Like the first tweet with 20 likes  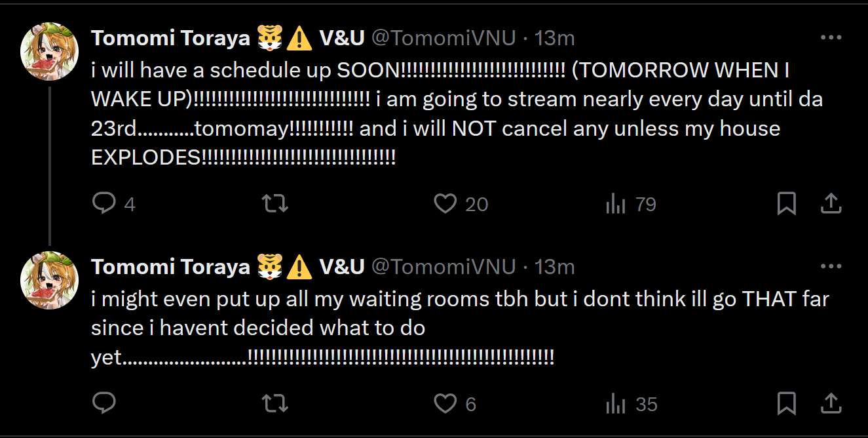445,204
